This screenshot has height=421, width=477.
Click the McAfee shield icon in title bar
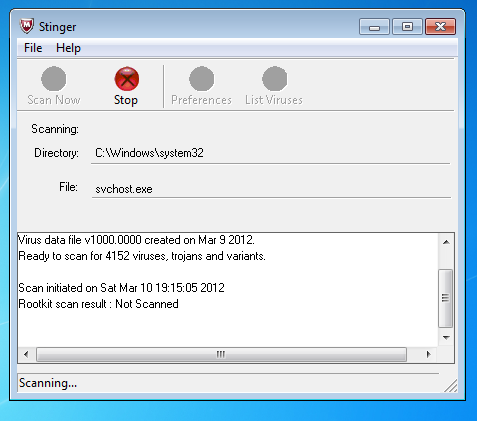click(26, 26)
